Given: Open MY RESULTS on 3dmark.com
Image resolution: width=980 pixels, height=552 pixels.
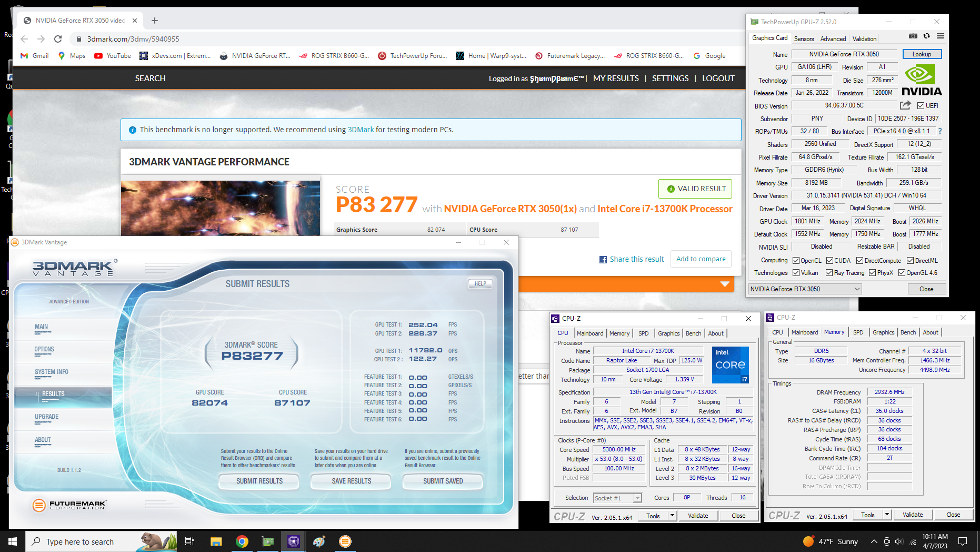Looking at the screenshot, I should (616, 78).
